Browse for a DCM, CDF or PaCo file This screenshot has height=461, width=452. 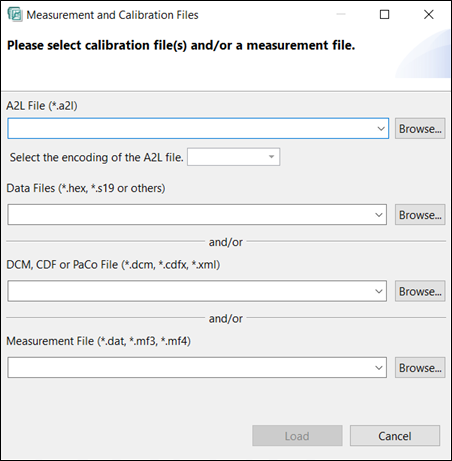pyautogui.click(x=420, y=291)
